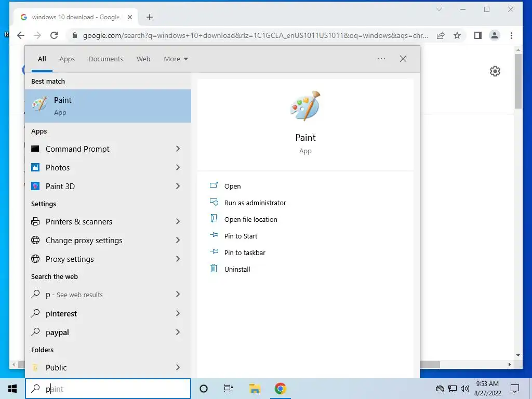This screenshot has height=399, width=532.
Task: Open Paint 3D from Apps list
Action: [108, 187]
